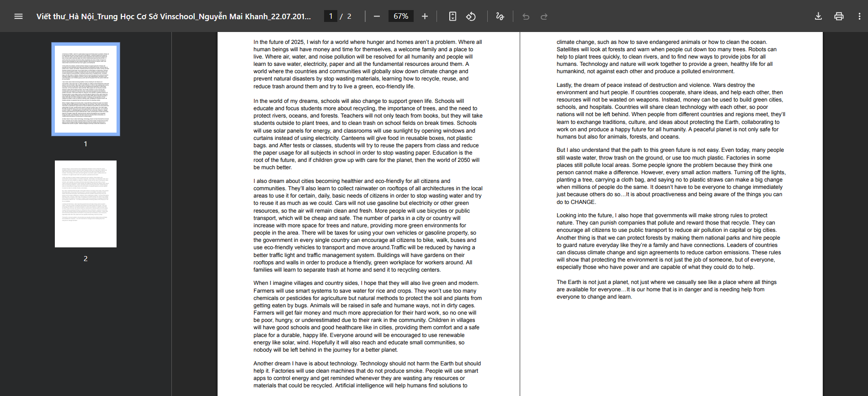Click the page number input field

(331, 16)
